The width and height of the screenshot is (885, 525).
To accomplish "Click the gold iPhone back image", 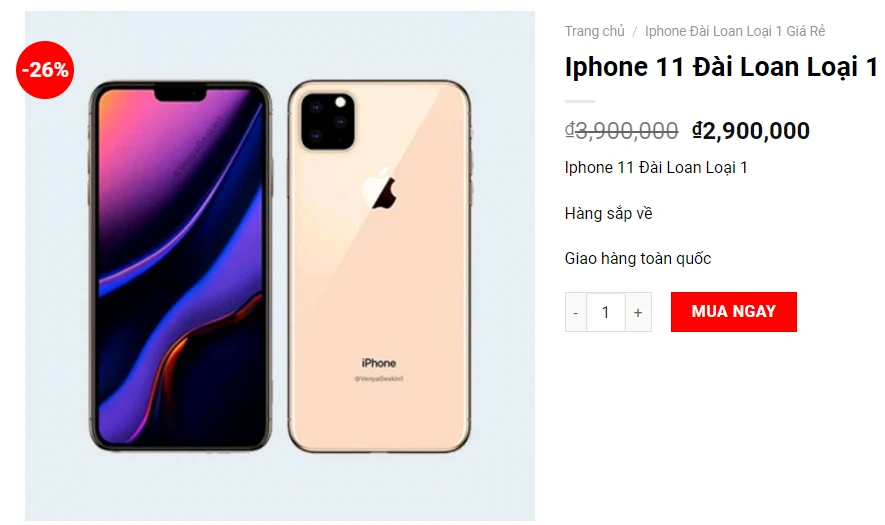I will click(379, 266).
